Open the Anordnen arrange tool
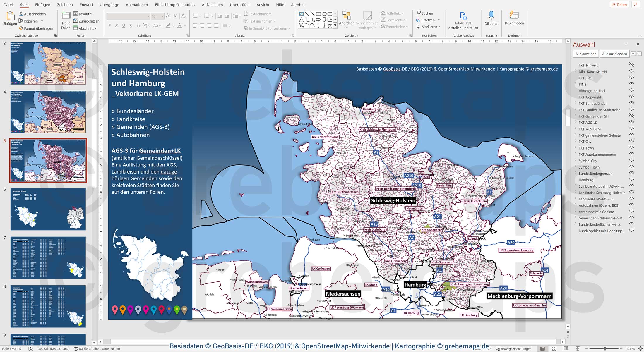The height and width of the screenshot is (352, 644). point(347,20)
